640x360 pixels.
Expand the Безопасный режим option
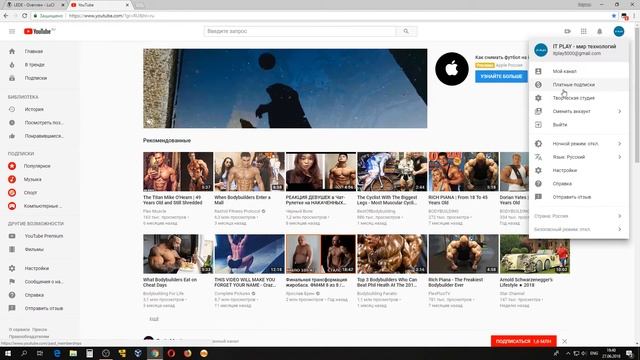point(579,229)
